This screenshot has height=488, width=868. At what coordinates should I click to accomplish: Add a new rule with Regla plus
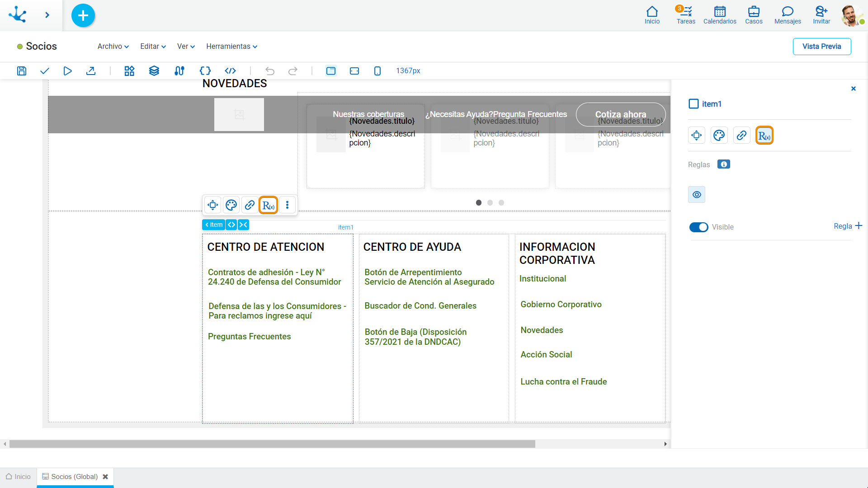tap(848, 226)
